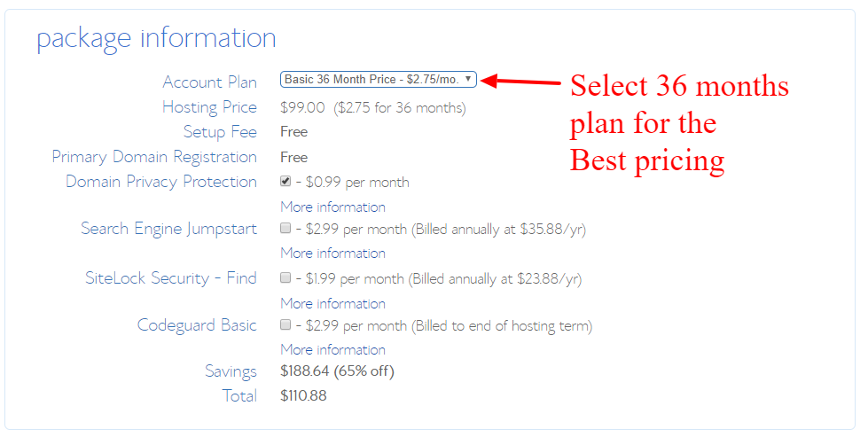Tick the SiteLock Security checkbox
Screen dimensions: 868x437
pos(285,277)
